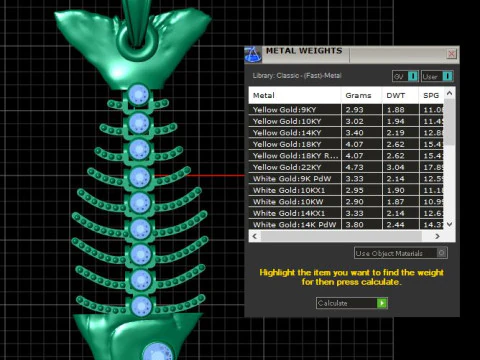
Task: Close the Metal Weights panel
Action: 452,54
